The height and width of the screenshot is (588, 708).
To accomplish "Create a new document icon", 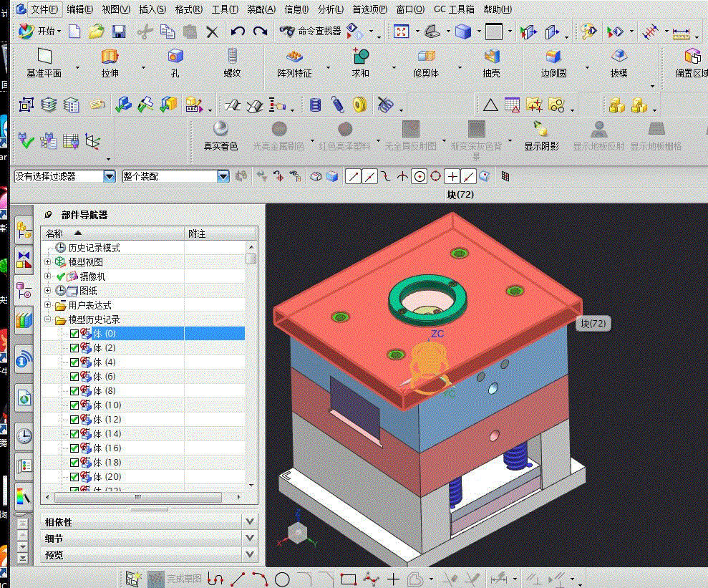I will click(74, 32).
